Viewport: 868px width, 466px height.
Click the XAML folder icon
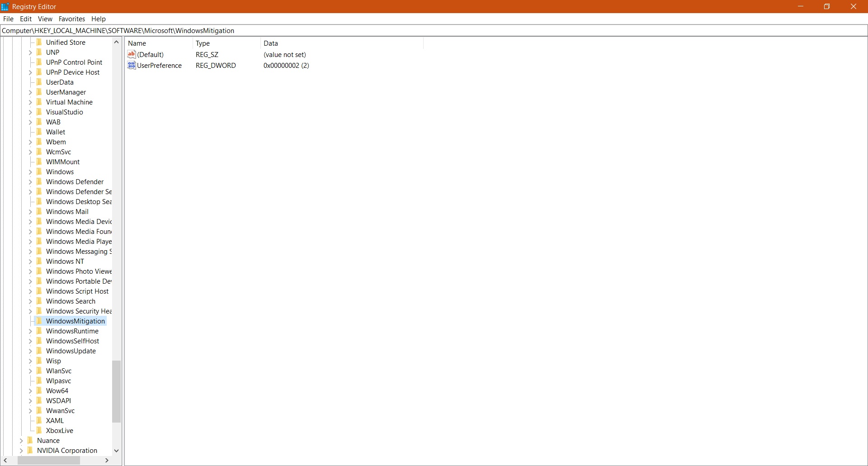click(39, 421)
